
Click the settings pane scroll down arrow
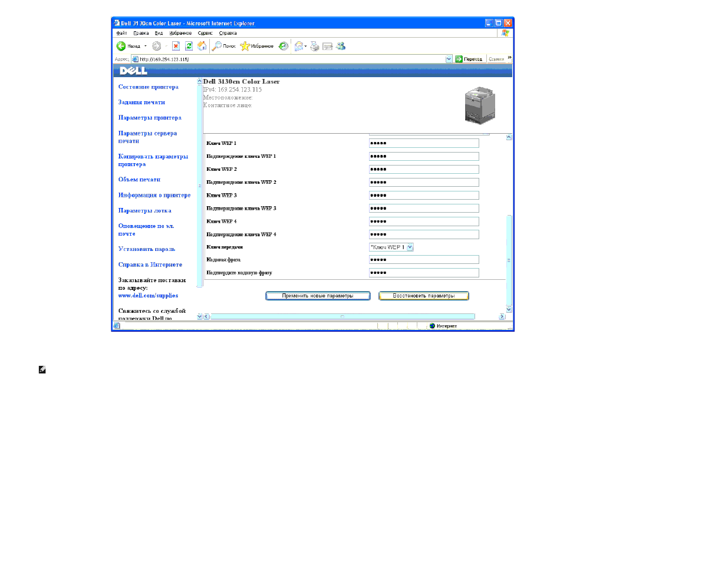[509, 309]
